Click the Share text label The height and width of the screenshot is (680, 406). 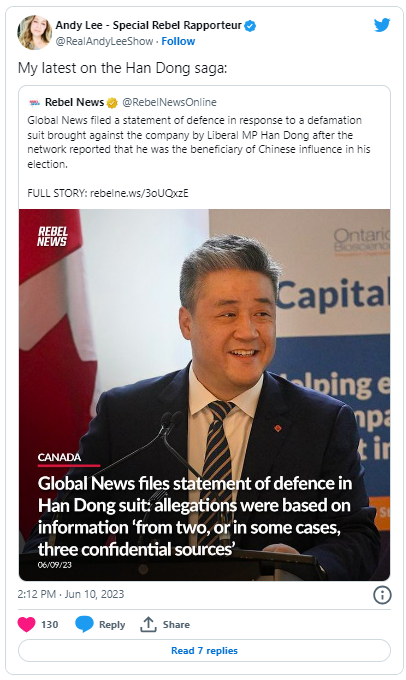click(176, 624)
